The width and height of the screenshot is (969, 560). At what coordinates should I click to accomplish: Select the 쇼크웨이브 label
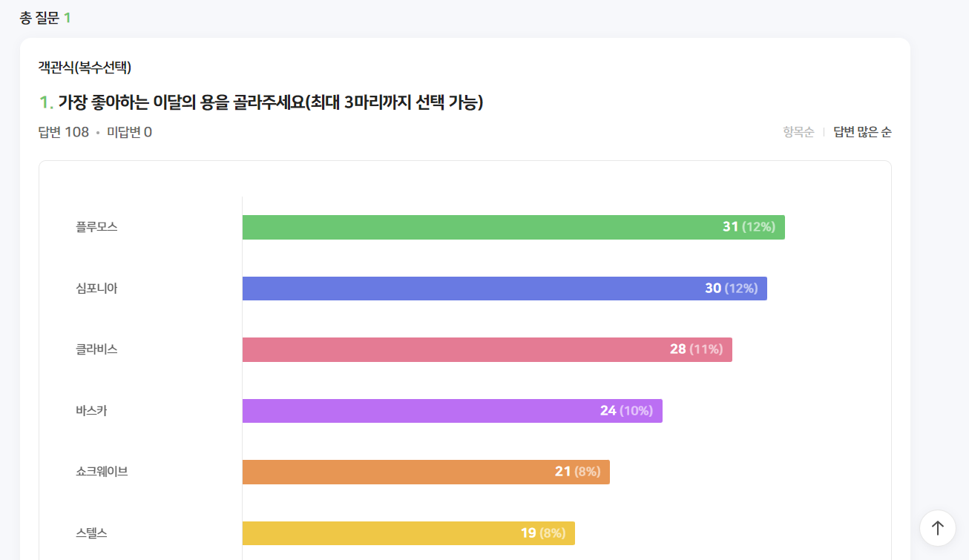click(x=102, y=472)
